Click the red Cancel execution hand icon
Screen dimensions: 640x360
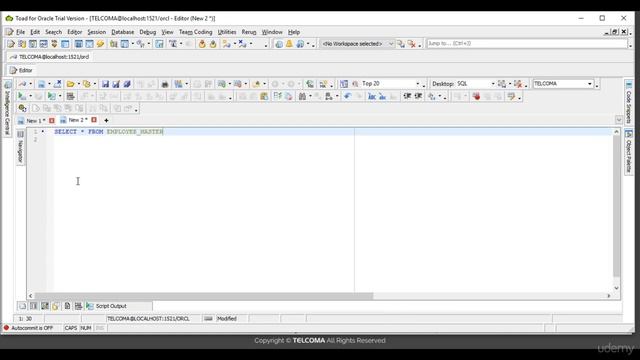tap(476, 96)
